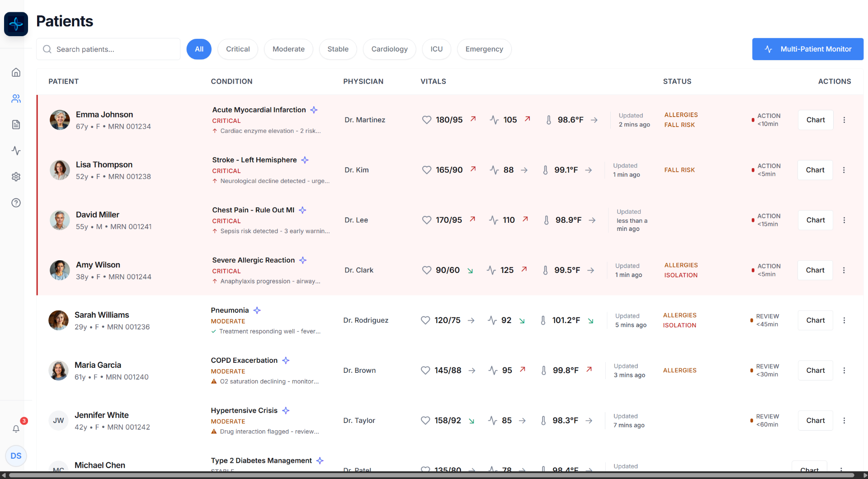
Task: Open the Home icon in sidebar
Action: (16, 72)
